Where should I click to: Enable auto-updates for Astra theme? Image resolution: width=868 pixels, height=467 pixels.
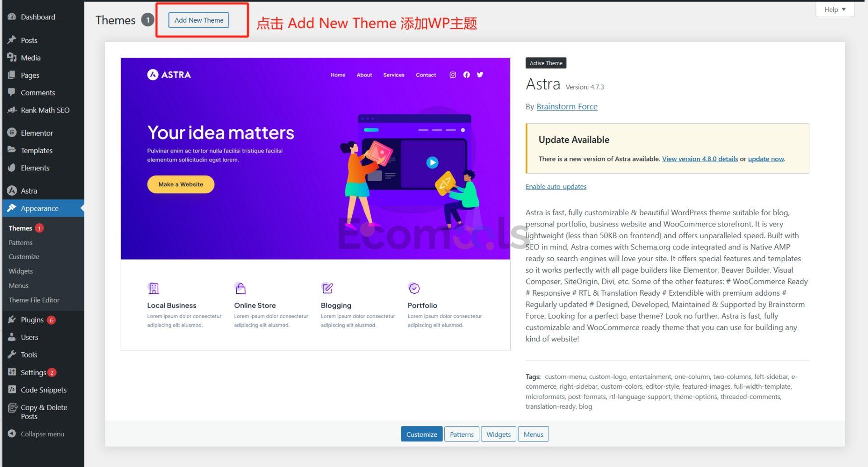point(556,186)
